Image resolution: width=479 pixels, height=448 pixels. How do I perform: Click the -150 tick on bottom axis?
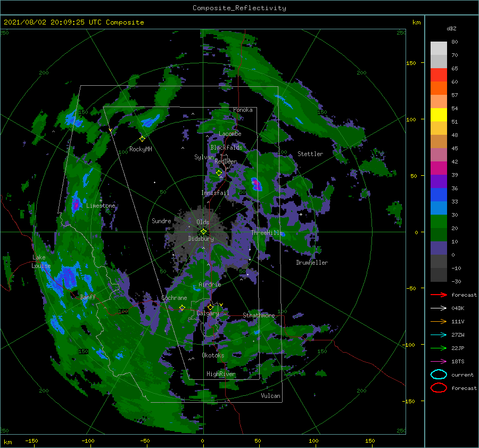pyautogui.click(x=31, y=441)
